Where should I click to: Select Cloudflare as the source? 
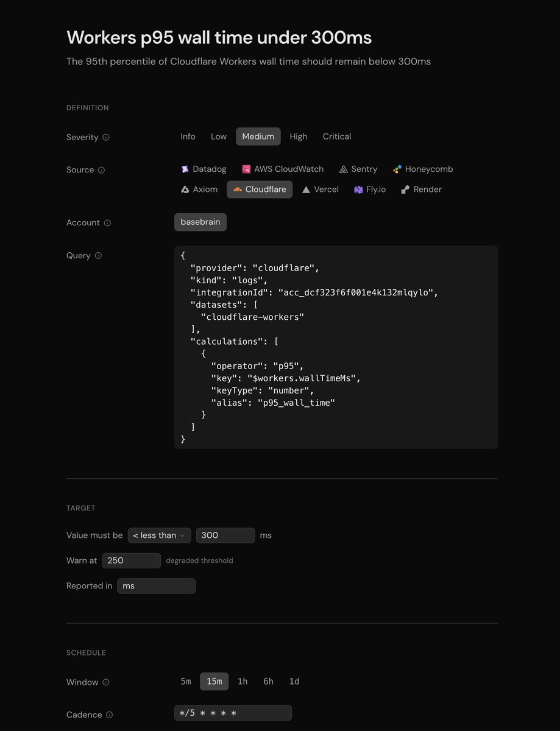point(260,189)
